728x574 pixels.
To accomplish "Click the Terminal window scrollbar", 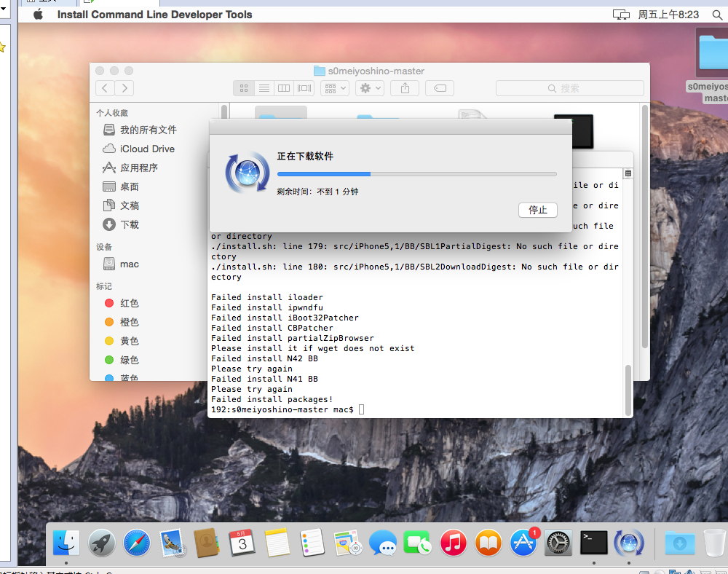I will click(x=628, y=390).
